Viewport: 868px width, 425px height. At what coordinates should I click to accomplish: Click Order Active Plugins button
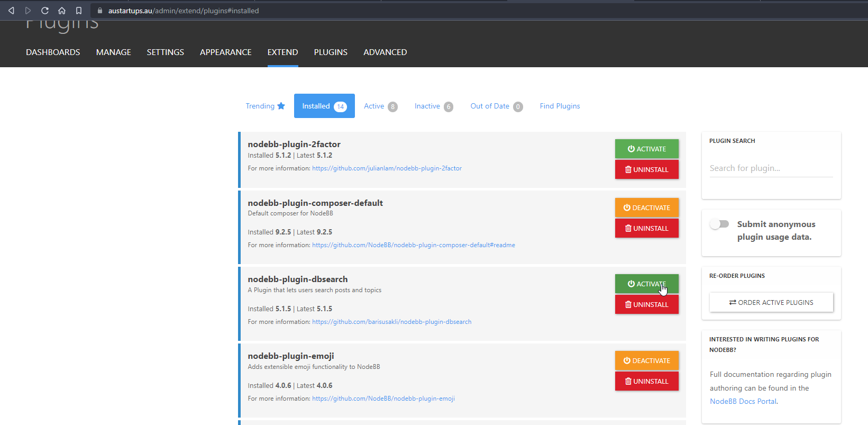tap(771, 302)
